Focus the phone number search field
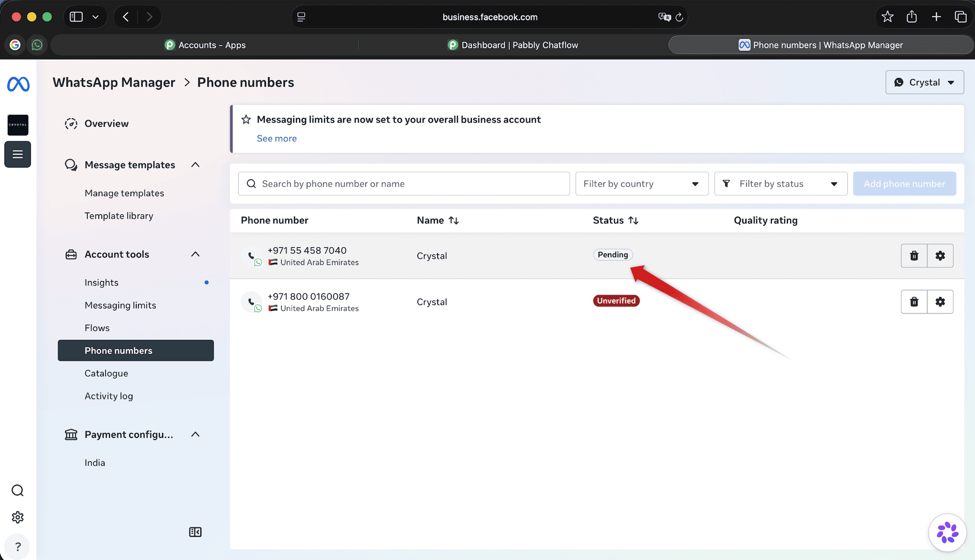Screen dimensions: 975x560 point(404,184)
